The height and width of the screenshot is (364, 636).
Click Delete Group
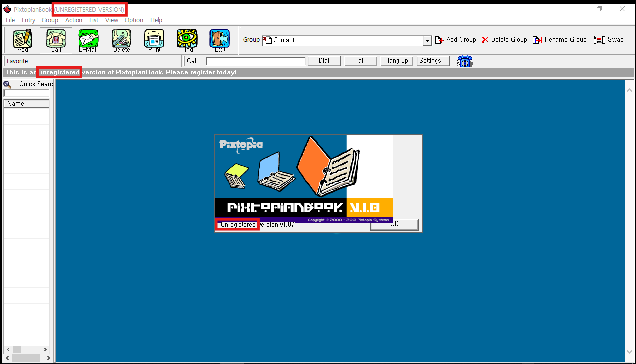[504, 40]
